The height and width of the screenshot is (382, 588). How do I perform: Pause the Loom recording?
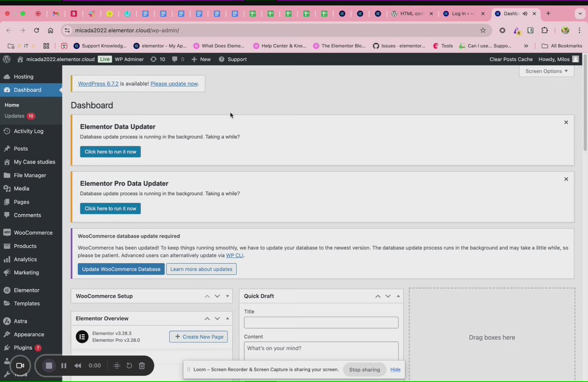click(x=64, y=366)
